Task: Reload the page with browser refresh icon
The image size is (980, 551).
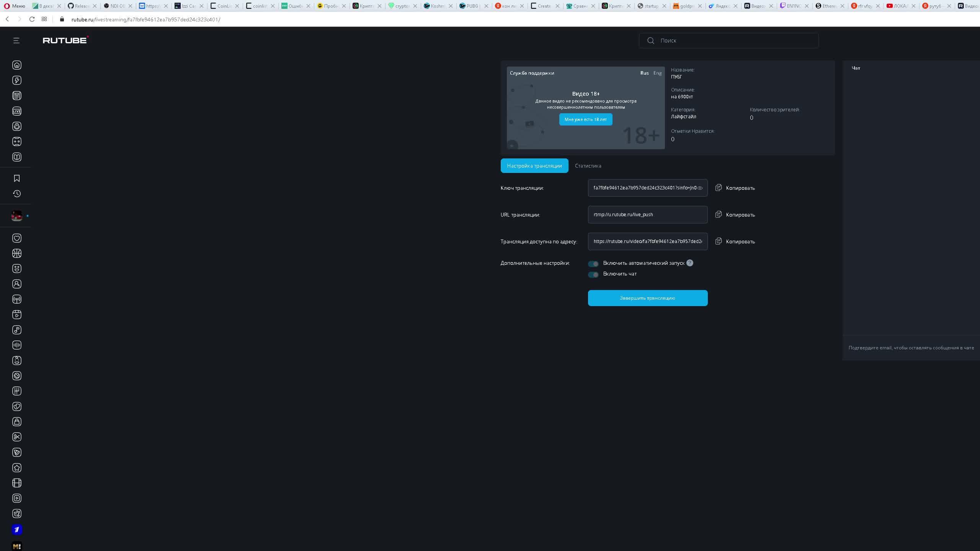Action: [x=32, y=19]
